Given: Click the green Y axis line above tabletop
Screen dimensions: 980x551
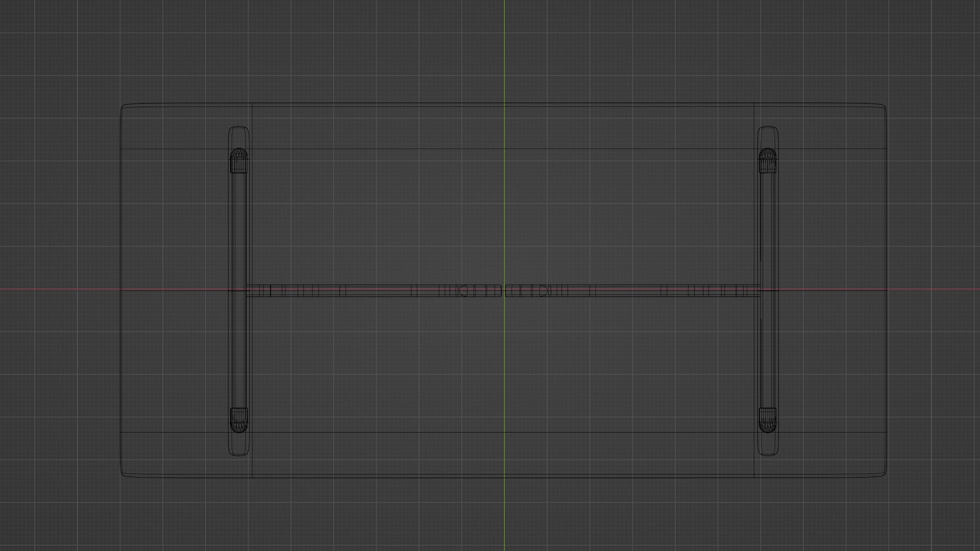Looking at the screenshot, I should [x=504, y=51].
